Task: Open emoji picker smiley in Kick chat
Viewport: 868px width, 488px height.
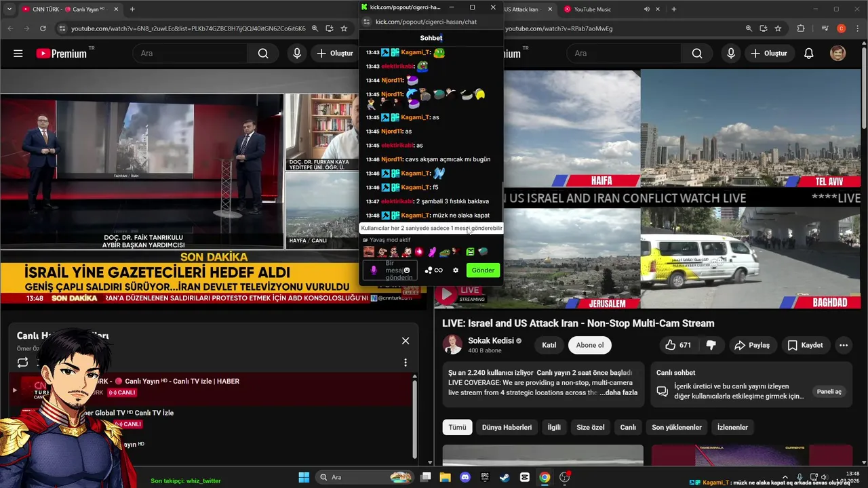Action: (407, 270)
